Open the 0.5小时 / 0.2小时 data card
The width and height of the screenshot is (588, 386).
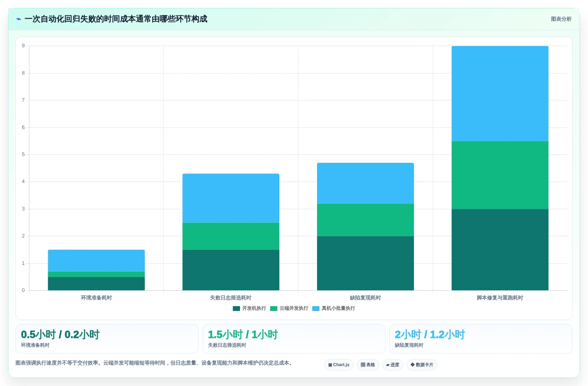tap(107, 339)
